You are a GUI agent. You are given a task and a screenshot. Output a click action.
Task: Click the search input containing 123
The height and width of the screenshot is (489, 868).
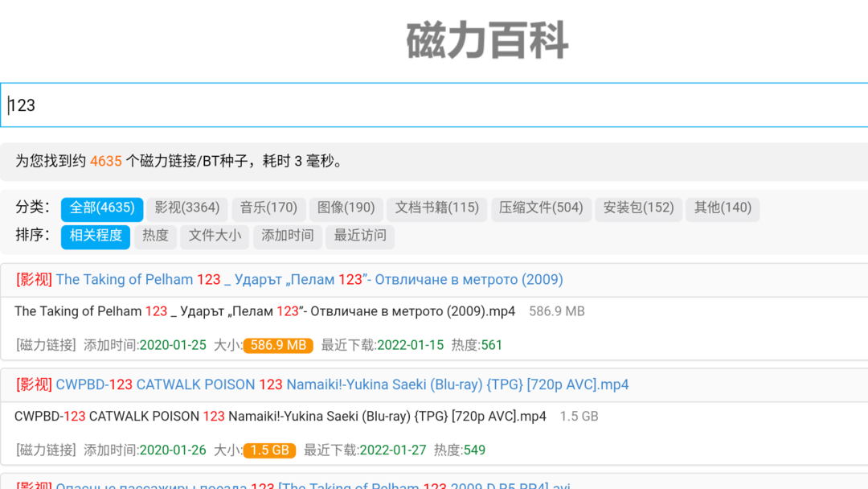tap(434, 105)
